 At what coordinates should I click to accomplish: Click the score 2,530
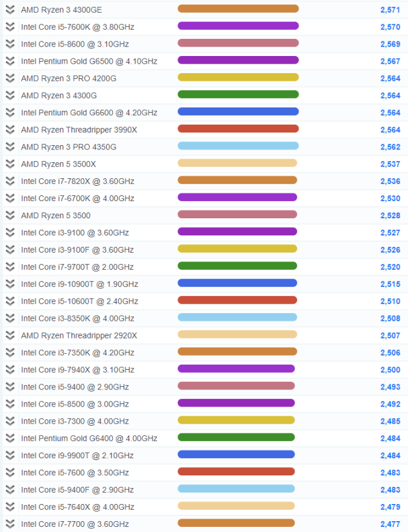390,198
